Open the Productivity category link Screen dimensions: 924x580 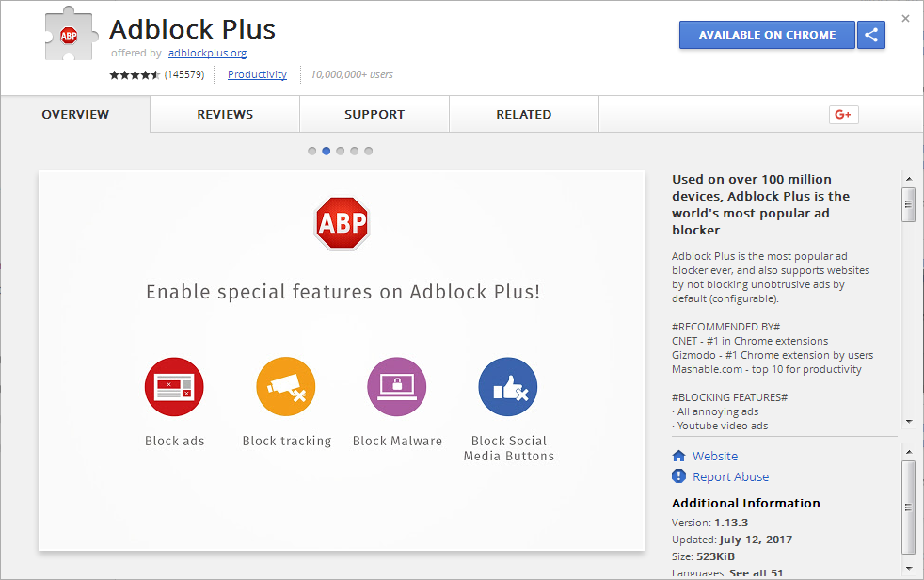click(257, 75)
